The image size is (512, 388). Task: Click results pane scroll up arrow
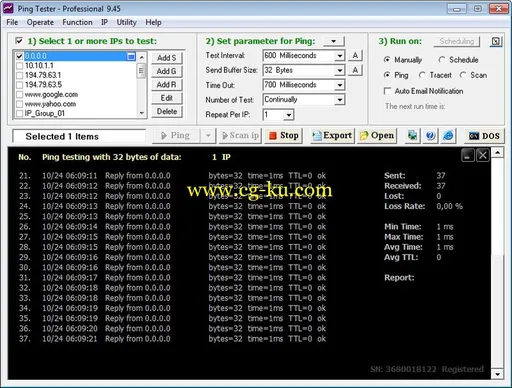click(498, 153)
